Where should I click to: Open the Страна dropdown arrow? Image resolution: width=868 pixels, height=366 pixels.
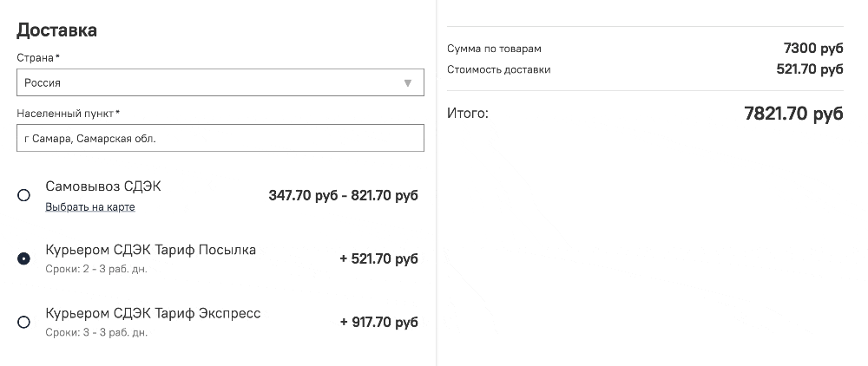point(407,83)
